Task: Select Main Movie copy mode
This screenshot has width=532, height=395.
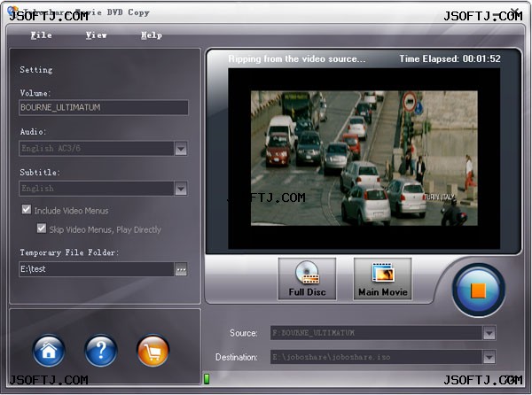Action: [x=383, y=279]
